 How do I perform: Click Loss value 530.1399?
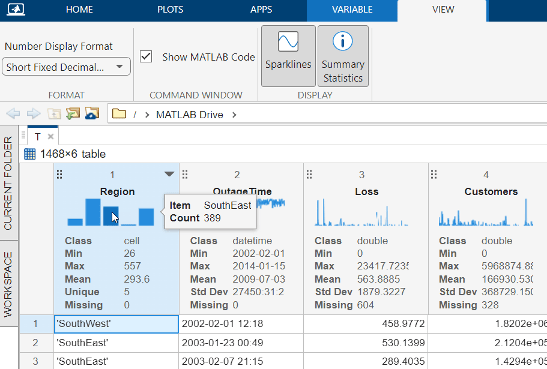pos(366,342)
